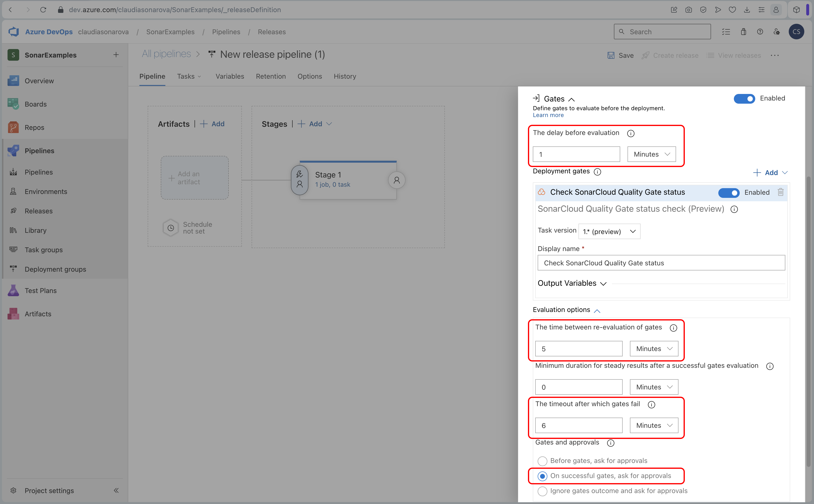The width and height of the screenshot is (814, 504).
Task: Select Before gates, ask for approvals
Action: click(x=542, y=461)
